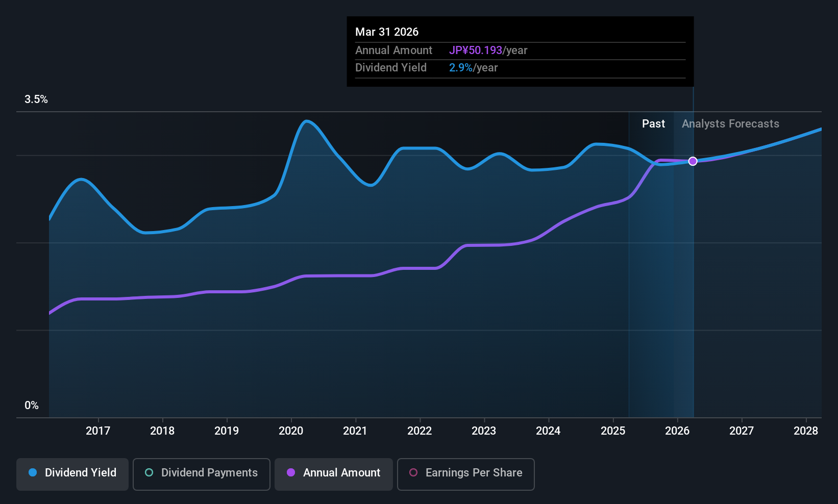Screen dimensions: 838x504
Task: Click the Earnings Per Share circle icon
Action: pyautogui.click(x=413, y=473)
